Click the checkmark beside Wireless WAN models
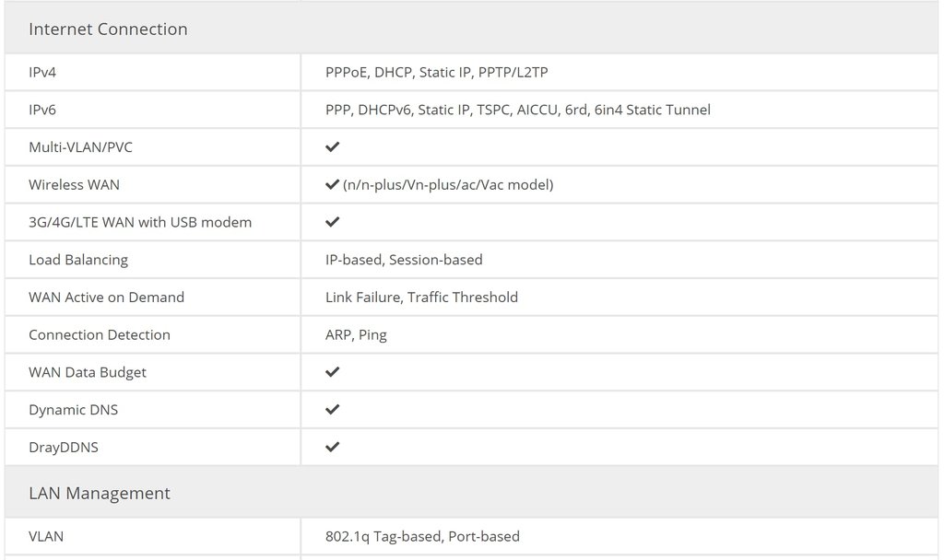The height and width of the screenshot is (560, 944). [333, 185]
